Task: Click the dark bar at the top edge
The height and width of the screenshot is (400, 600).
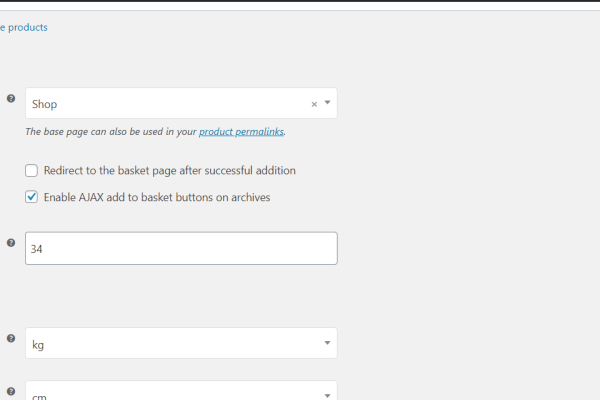Action: click(x=300, y=1)
